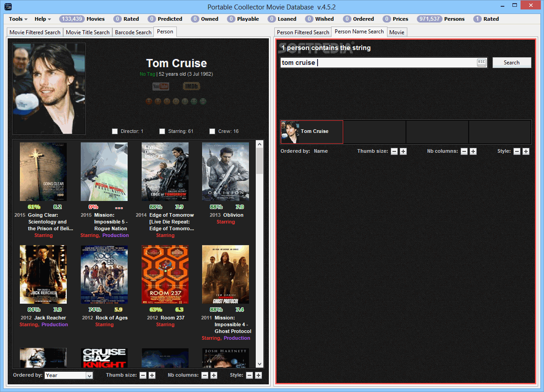Screen dimensions: 544x392
Task: Click the Name sort label in search results
Action: (321, 151)
